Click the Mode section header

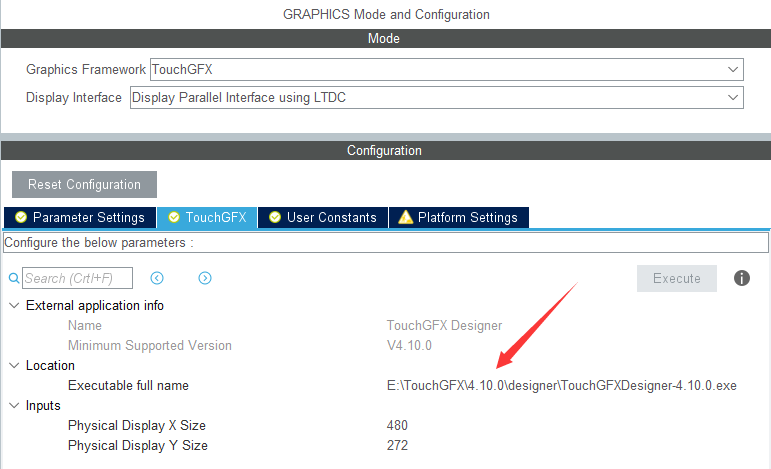click(x=386, y=38)
